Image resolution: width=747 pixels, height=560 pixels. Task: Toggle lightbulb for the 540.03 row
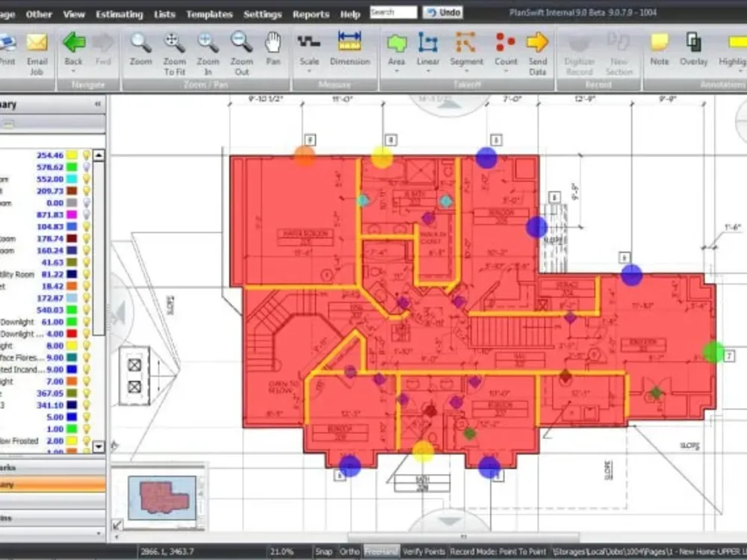[86, 310]
